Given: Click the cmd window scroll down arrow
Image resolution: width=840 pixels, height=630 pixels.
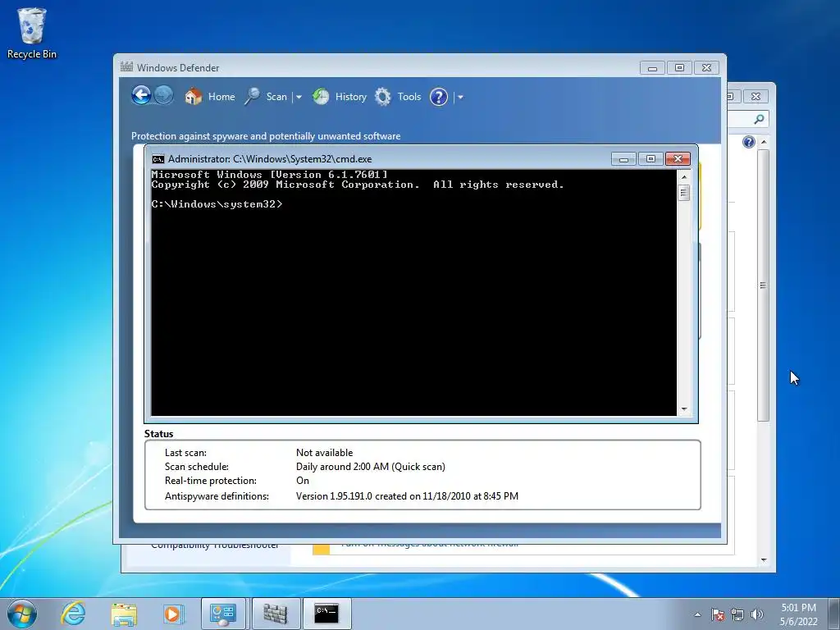Looking at the screenshot, I should (x=683, y=409).
